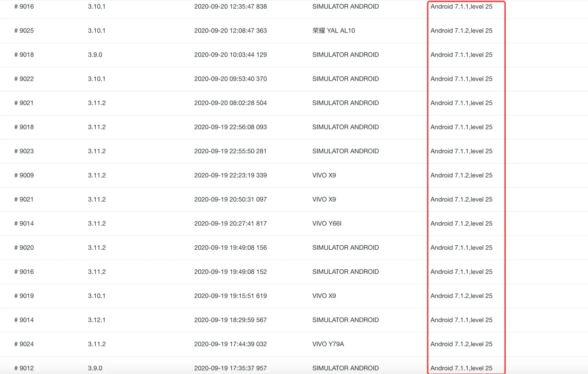Click Android 7.1.1,level 25 in the # 9022 row

(x=461, y=79)
